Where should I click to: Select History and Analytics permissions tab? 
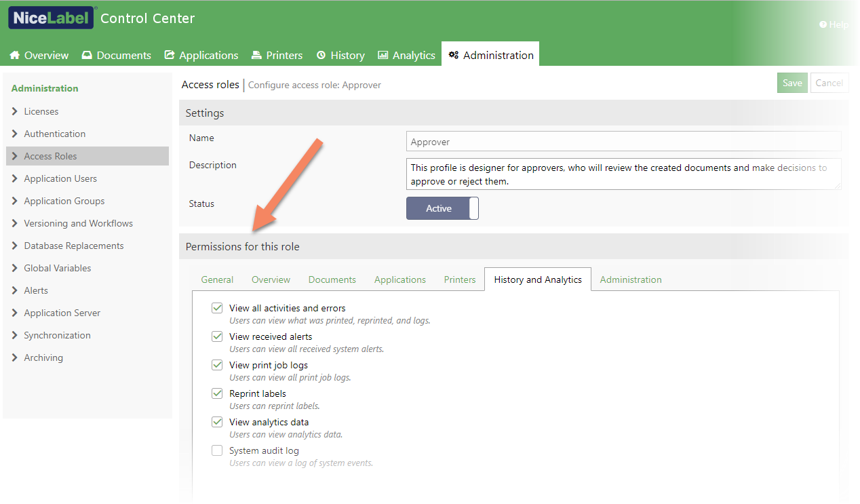[x=538, y=279]
